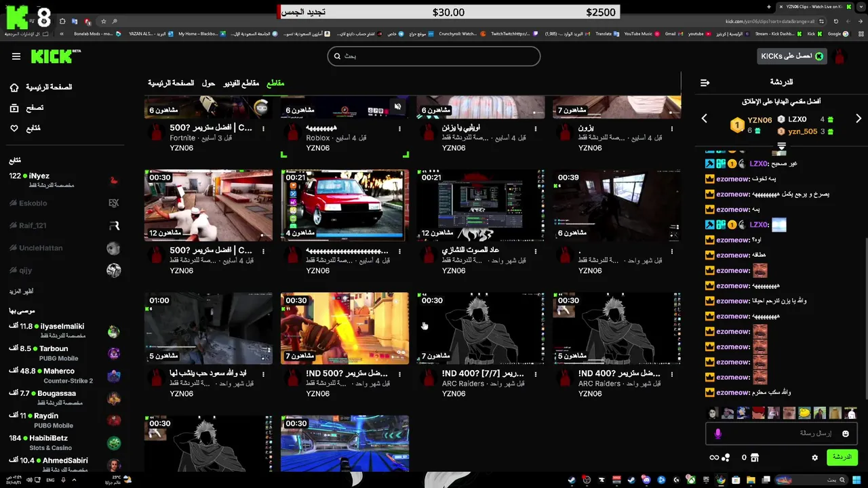Show previous top gifters with left arrow
The width and height of the screenshot is (868, 488).
(704, 119)
